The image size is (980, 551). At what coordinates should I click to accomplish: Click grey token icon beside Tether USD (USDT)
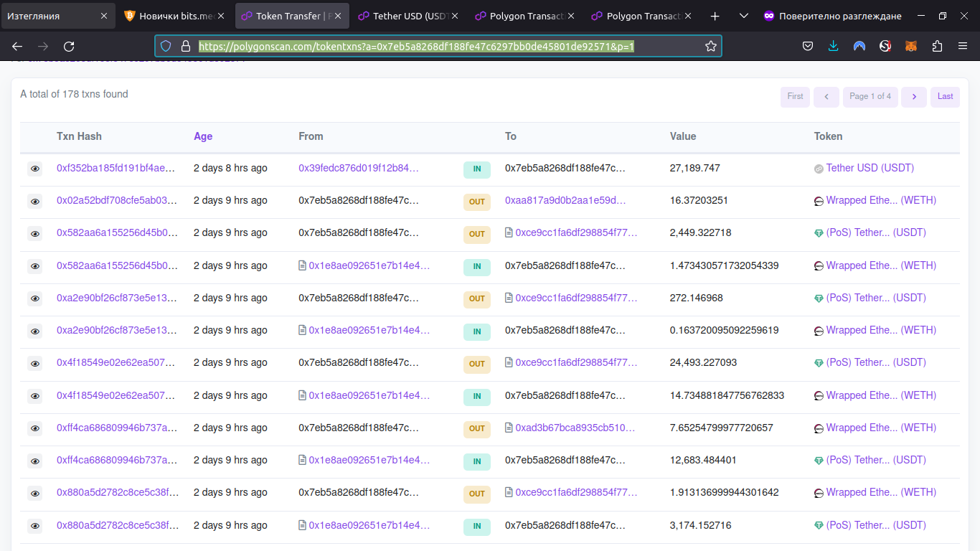[x=819, y=169]
